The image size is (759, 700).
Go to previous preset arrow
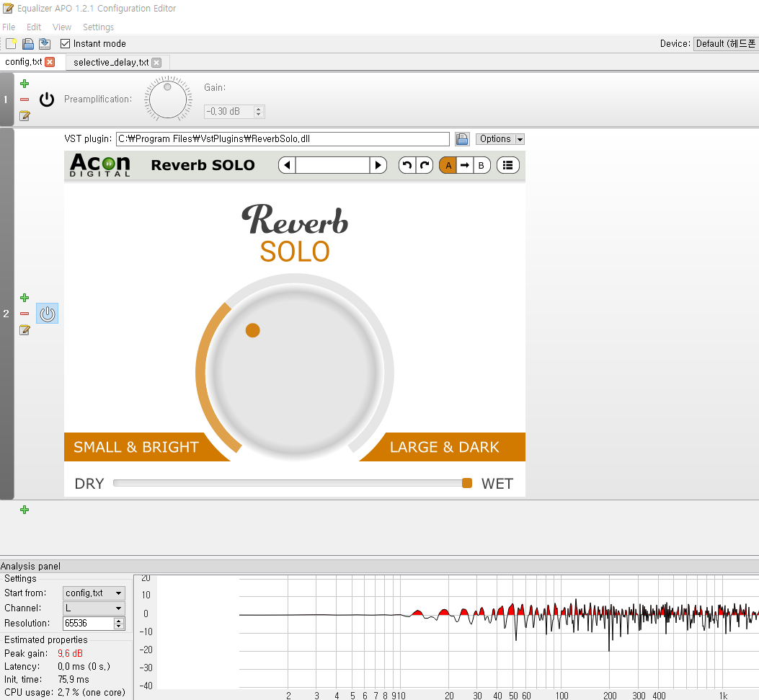(x=287, y=165)
